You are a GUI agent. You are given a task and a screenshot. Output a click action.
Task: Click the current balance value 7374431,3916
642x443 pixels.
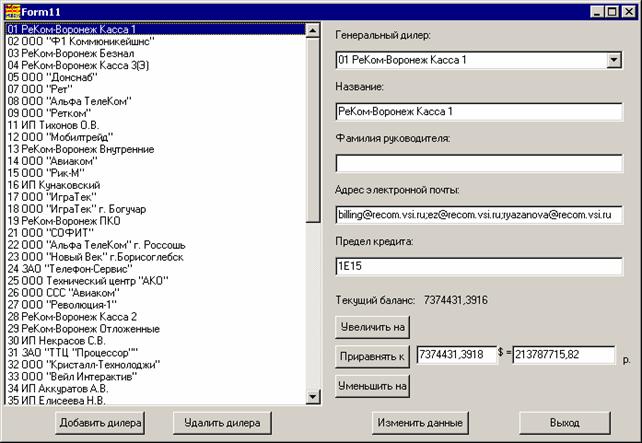[456, 301]
